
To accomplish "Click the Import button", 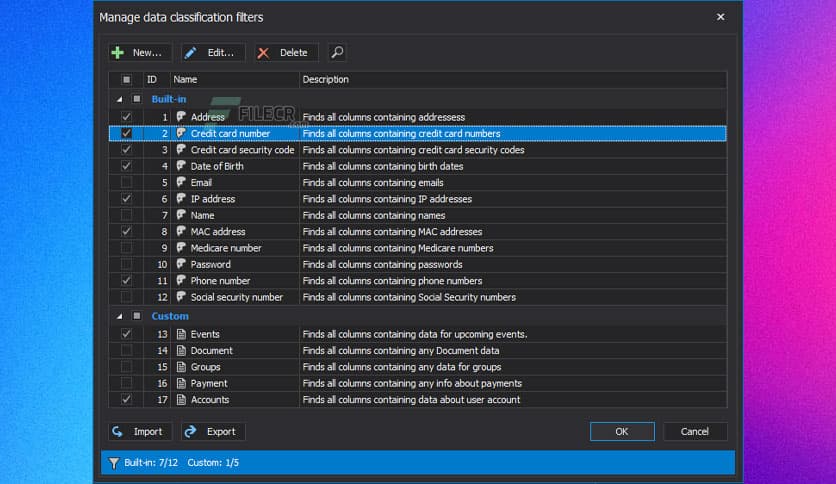I will point(140,431).
